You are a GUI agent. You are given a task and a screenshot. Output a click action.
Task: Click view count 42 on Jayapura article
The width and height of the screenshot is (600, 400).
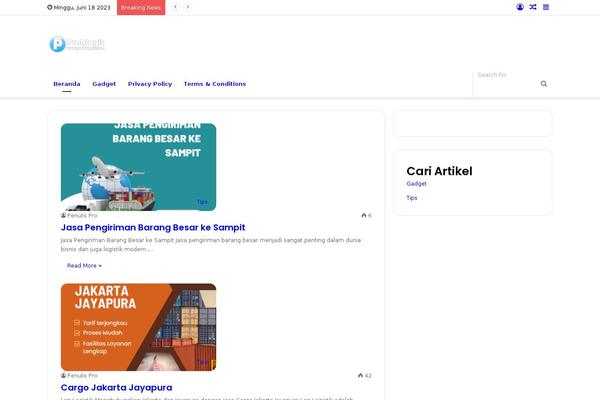coord(365,376)
